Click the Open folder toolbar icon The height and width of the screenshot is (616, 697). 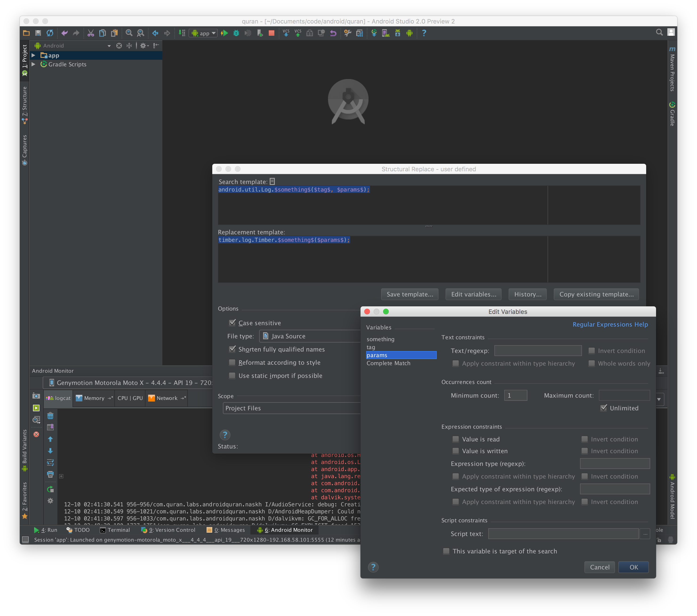(x=26, y=33)
